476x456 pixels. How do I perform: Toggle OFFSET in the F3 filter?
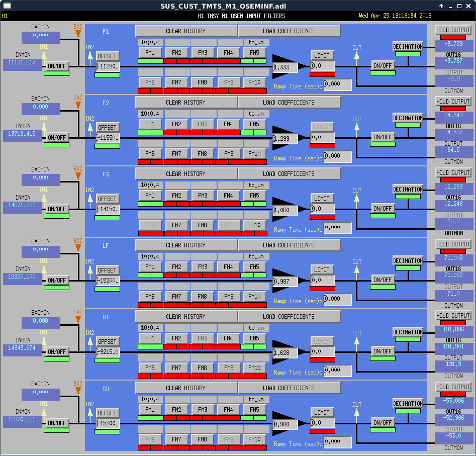[x=107, y=199]
